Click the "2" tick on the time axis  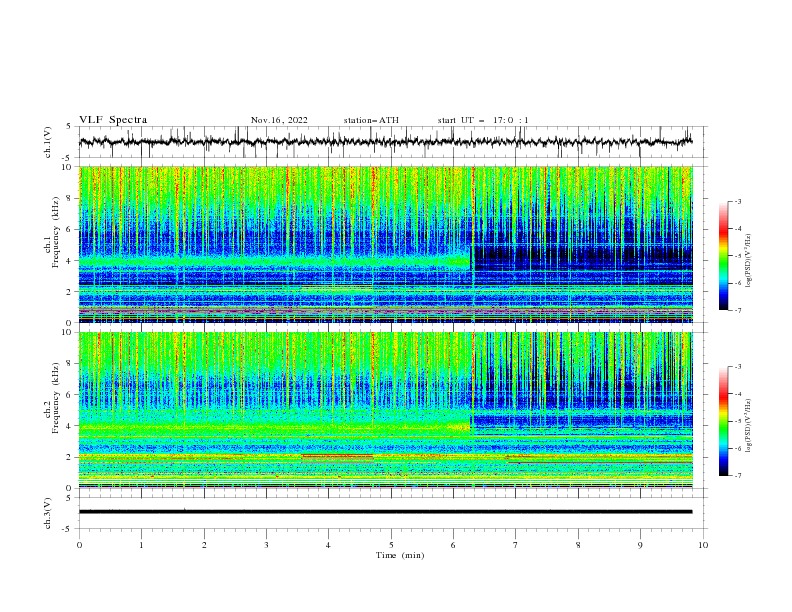click(x=204, y=545)
